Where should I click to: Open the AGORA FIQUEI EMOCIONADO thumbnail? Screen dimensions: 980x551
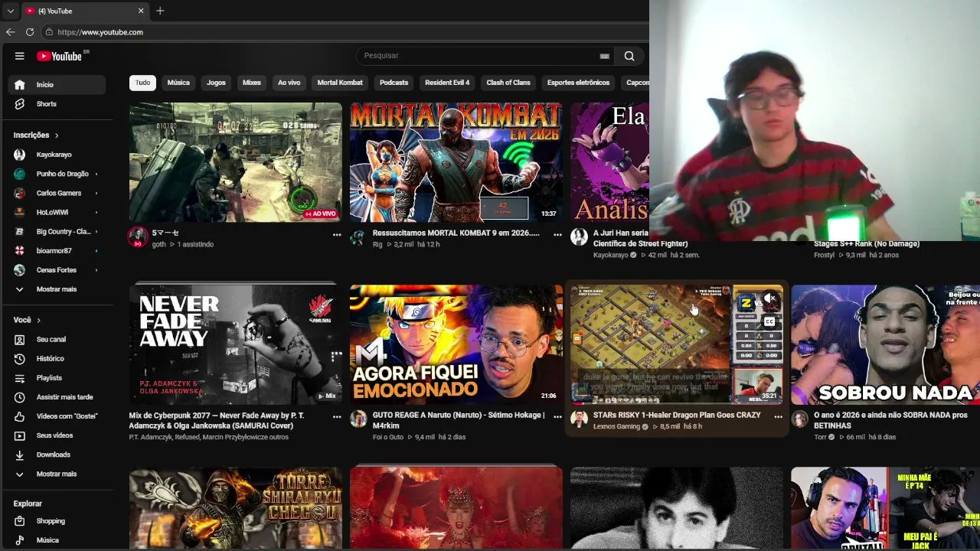point(456,344)
